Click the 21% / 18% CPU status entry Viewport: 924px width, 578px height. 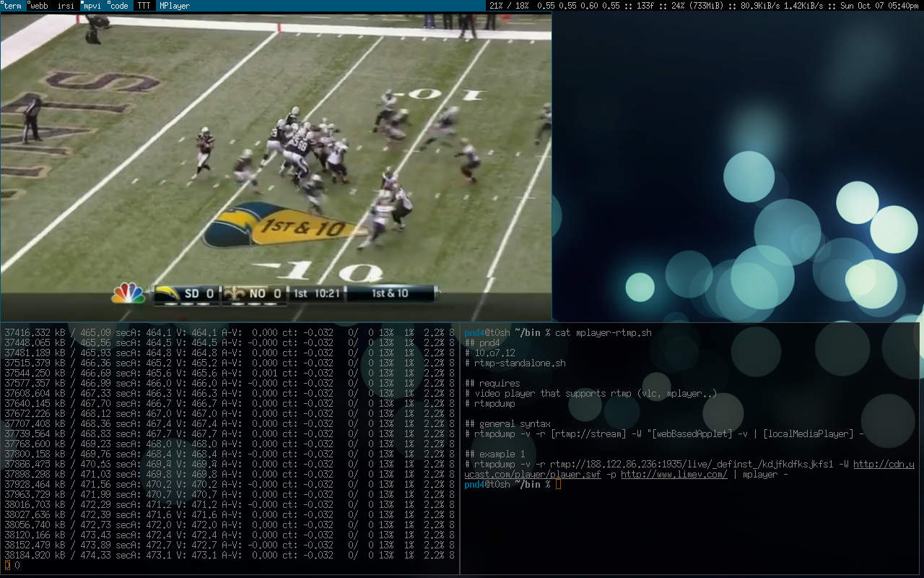click(509, 6)
